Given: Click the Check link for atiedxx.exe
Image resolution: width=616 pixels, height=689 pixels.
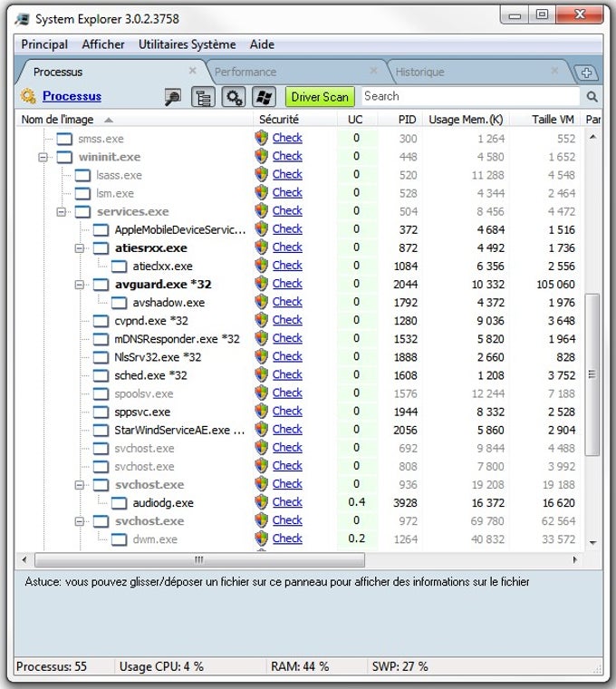Looking at the screenshot, I should pos(287,266).
